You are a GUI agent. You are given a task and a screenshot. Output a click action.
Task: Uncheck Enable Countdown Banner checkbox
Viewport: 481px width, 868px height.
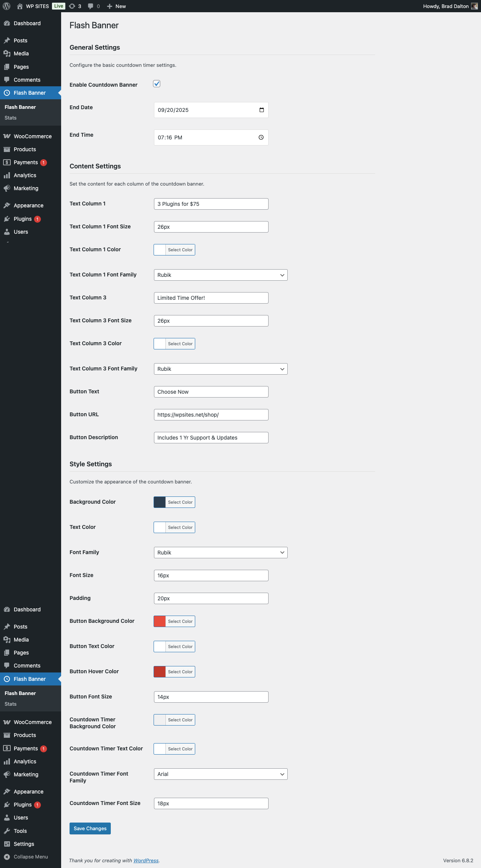point(157,84)
